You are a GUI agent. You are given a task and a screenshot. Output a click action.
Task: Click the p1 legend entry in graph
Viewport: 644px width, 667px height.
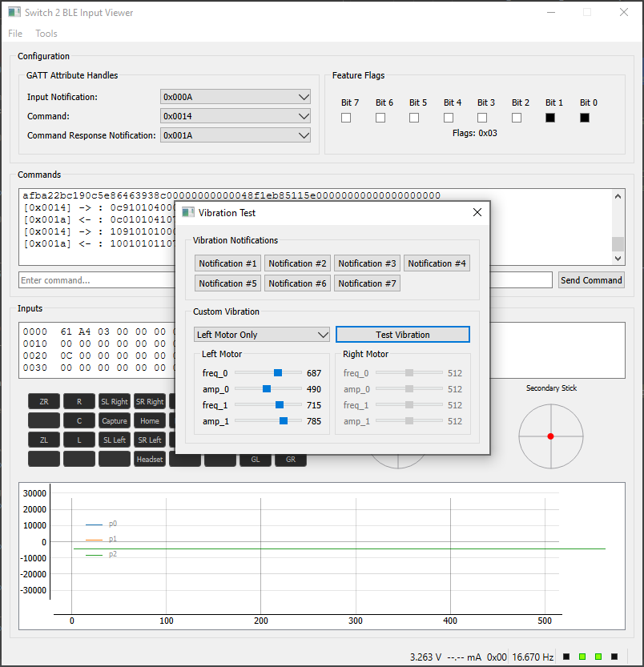click(x=101, y=539)
